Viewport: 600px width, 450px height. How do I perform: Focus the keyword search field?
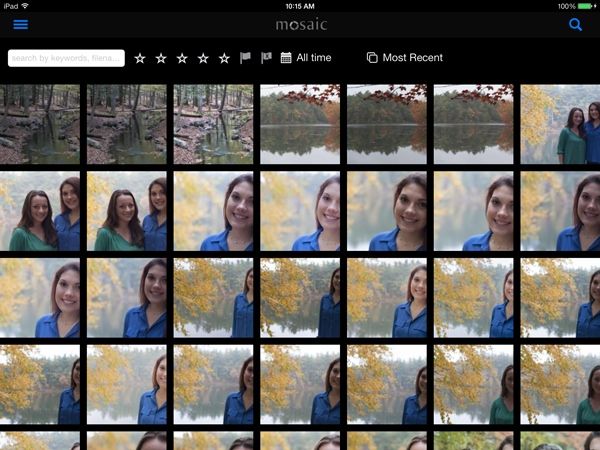click(x=66, y=58)
